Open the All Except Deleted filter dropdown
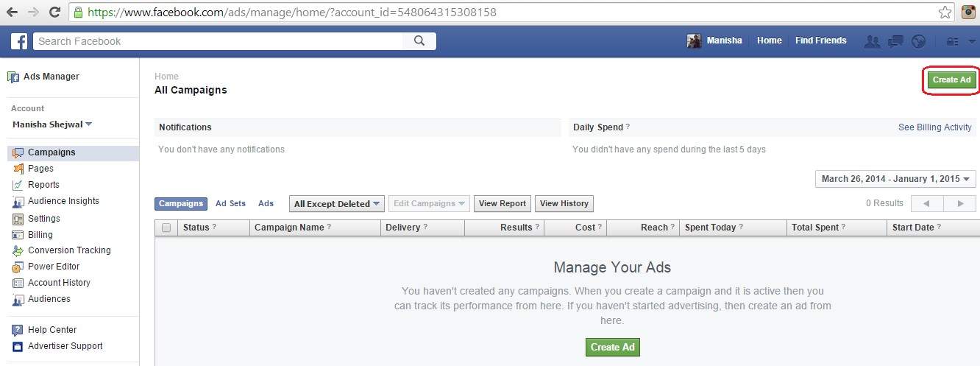 point(337,204)
